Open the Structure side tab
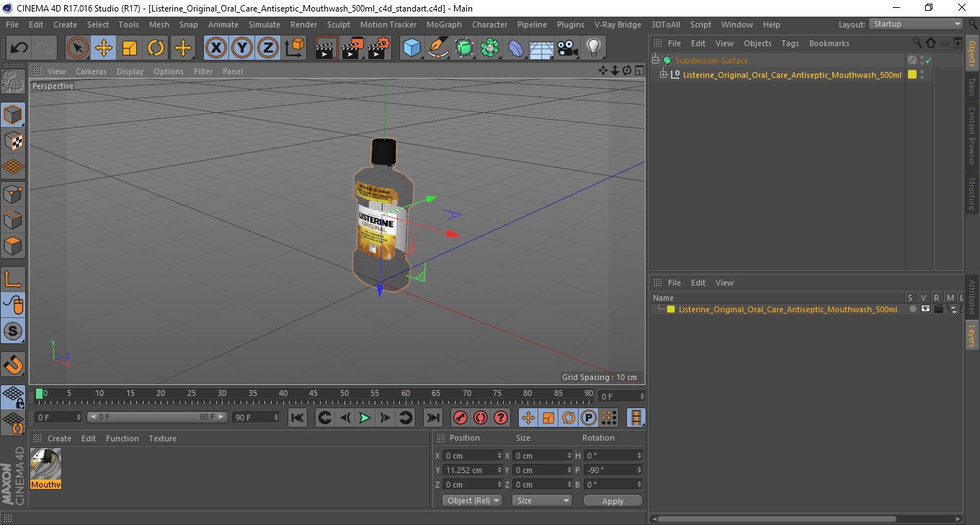The image size is (980, 525). 972,193
